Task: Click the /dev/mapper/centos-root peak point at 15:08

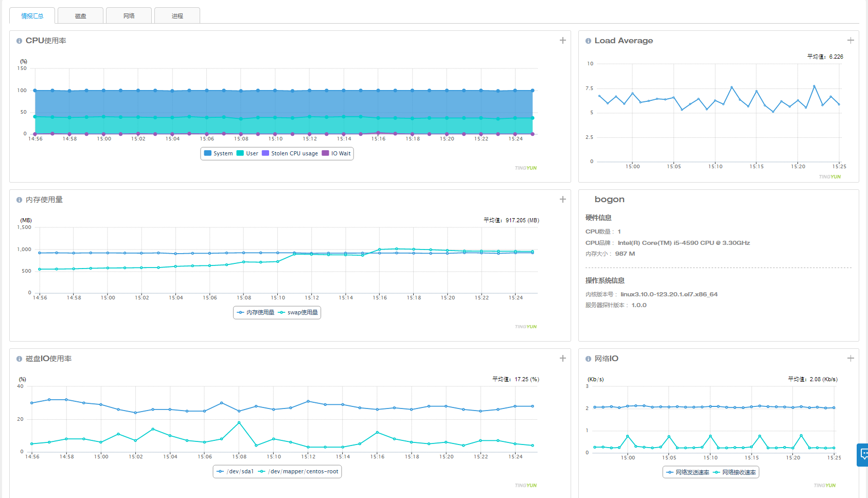Action: click(x=239, y=422)
